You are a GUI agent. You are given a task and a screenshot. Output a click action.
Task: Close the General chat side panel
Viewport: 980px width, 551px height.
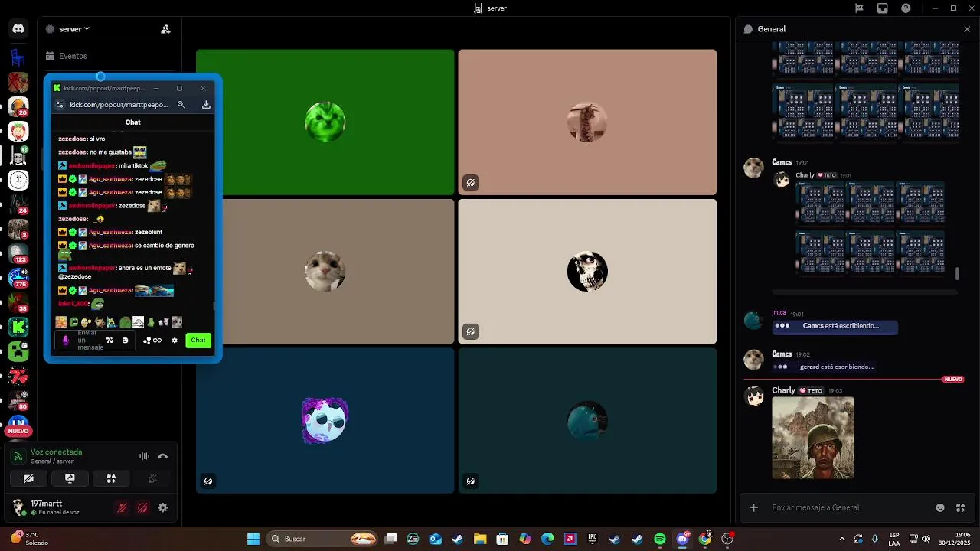(967, 29)
